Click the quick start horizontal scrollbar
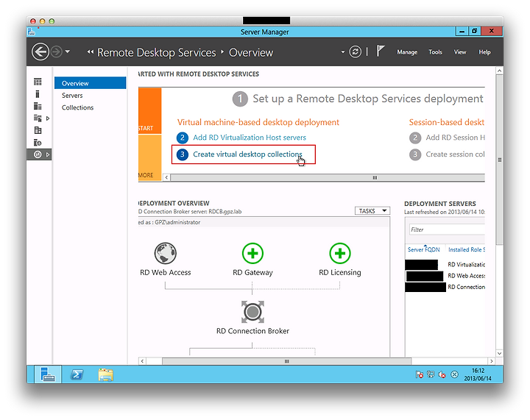Image resolution: width=530 pixels, height=420 pixels. [x=328, y=177]
